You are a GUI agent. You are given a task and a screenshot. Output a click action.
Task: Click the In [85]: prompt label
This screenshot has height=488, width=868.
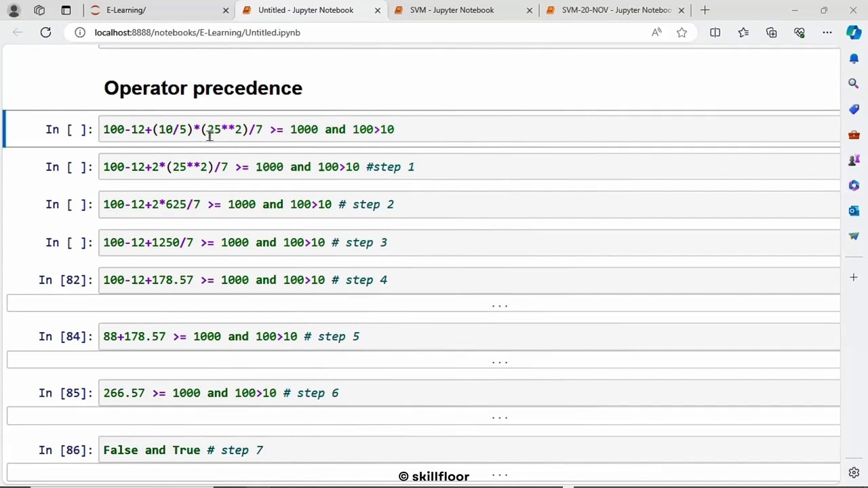click(66, 393)
